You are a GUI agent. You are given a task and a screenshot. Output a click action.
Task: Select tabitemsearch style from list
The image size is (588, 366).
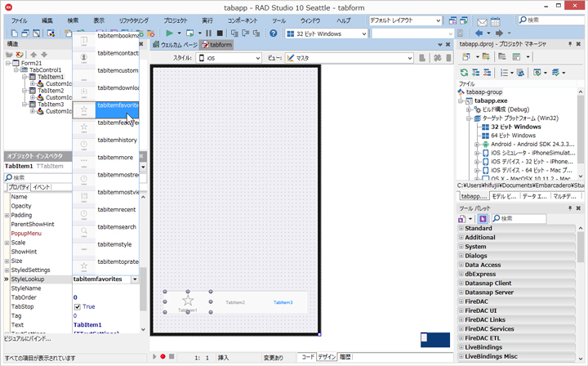point(105,230)
